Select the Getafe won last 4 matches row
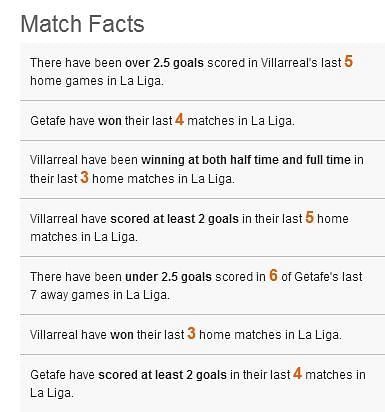Viewport: 385px width, 412px height. point(202,121)
